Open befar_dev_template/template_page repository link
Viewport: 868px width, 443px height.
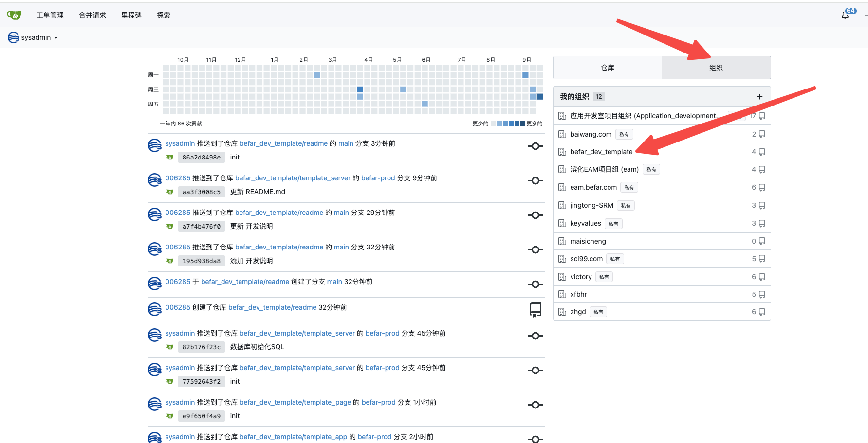pyautogui.click(x=295, y=402)
